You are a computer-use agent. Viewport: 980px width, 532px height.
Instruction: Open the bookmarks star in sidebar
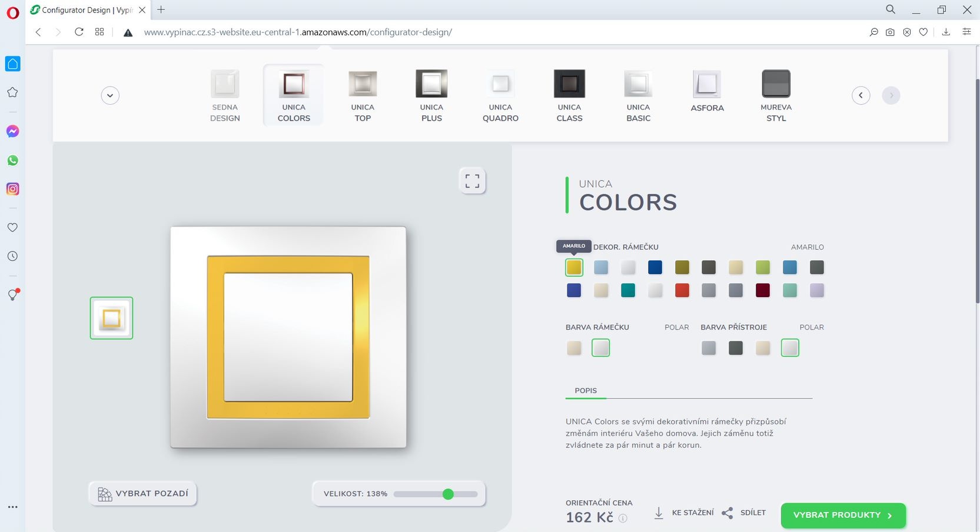point(12,92)
